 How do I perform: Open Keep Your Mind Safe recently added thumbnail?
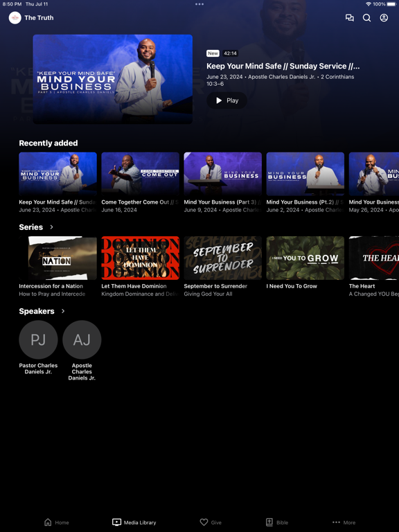click(x=57, y=174)
